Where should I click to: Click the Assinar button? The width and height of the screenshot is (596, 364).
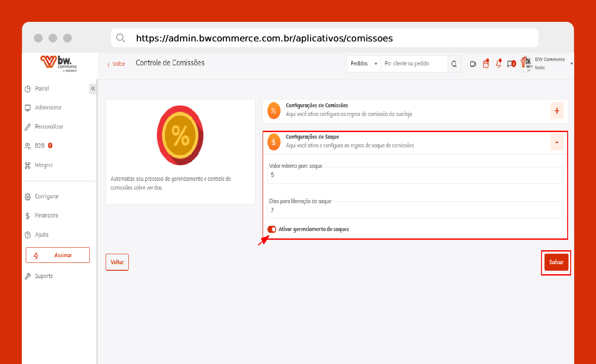(x=58, y=255)
